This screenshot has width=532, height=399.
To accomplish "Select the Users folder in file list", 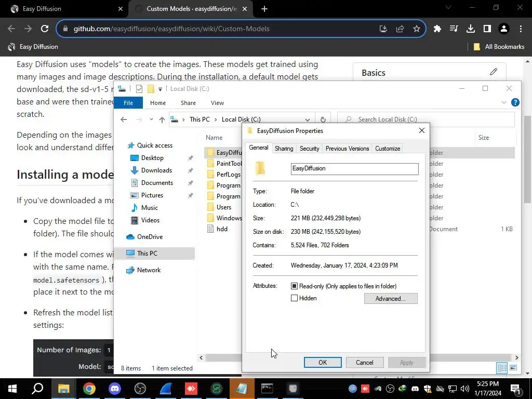I will pyautogui.click(x=224, y=207).
